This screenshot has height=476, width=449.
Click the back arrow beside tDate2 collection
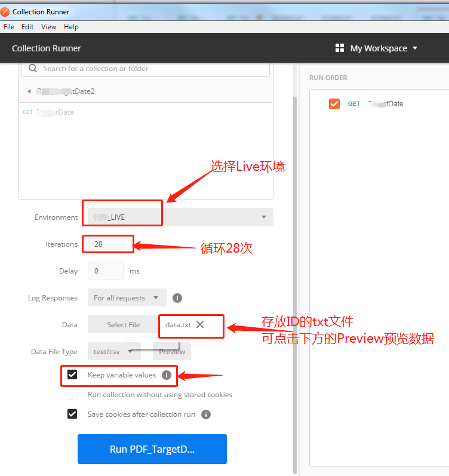[29, 91]
